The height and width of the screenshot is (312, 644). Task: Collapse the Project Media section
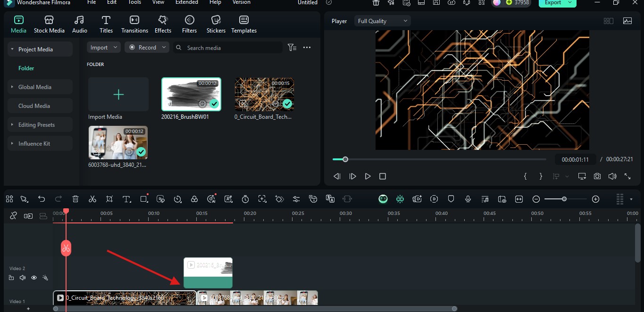pyautogui.click(x=12, y=49)
